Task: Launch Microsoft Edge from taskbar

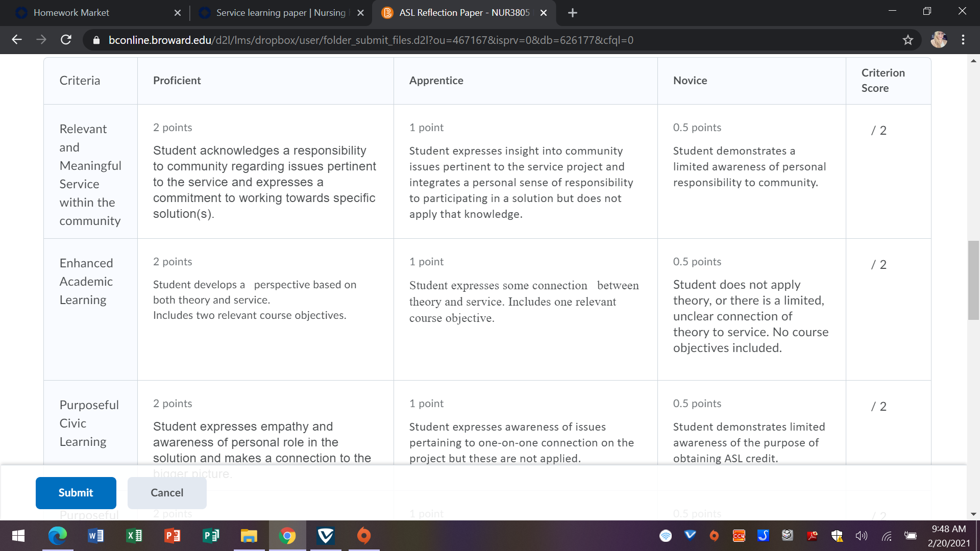Action: tap(57, 536)
